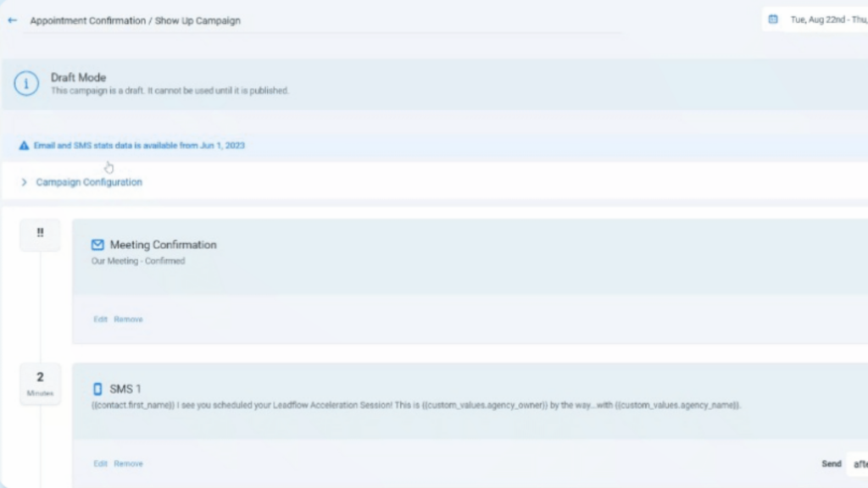This screenshot has height=488, width=868.
Task: Click the warning triangle next to stats notice
Action: click(x=24, y=145)
